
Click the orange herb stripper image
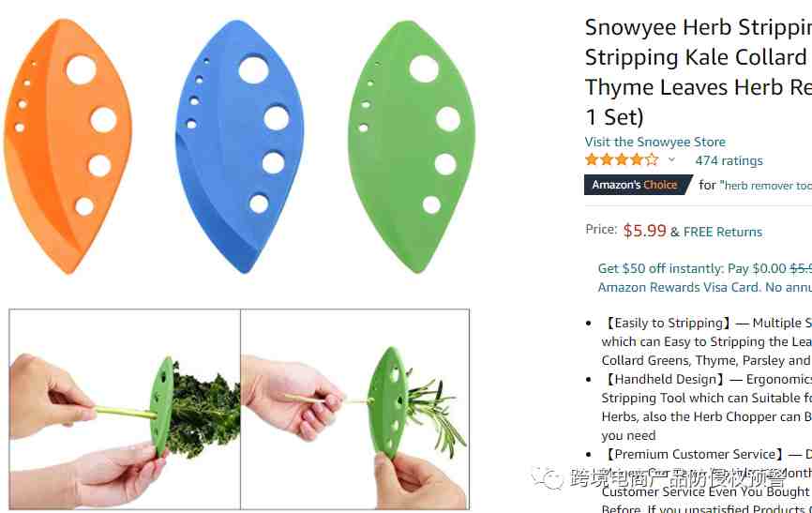coord(68,146)
